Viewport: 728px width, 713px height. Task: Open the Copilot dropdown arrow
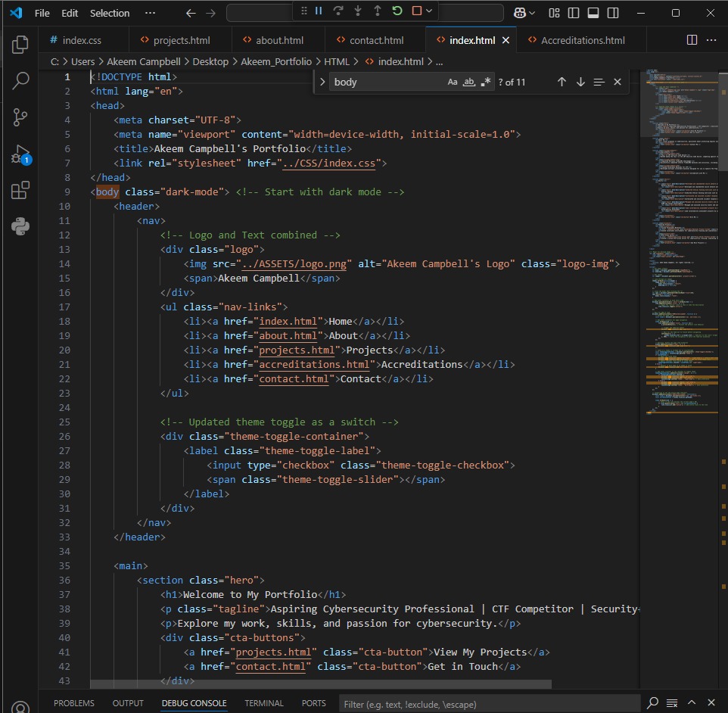(532, 13)
